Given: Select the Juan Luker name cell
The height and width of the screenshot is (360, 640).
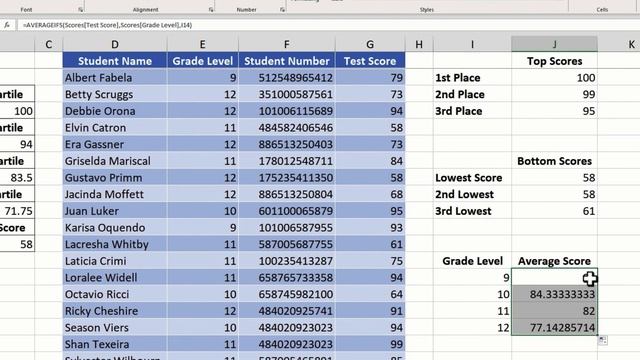Looking at the screenshot, I should [115, 211].
